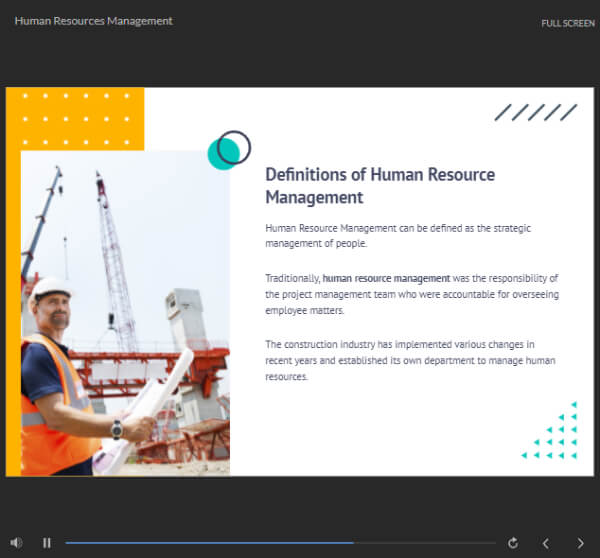Click the played portion of the progress bar
The width and height of the screenshot is (600, 558).
(x=200, y=543)
